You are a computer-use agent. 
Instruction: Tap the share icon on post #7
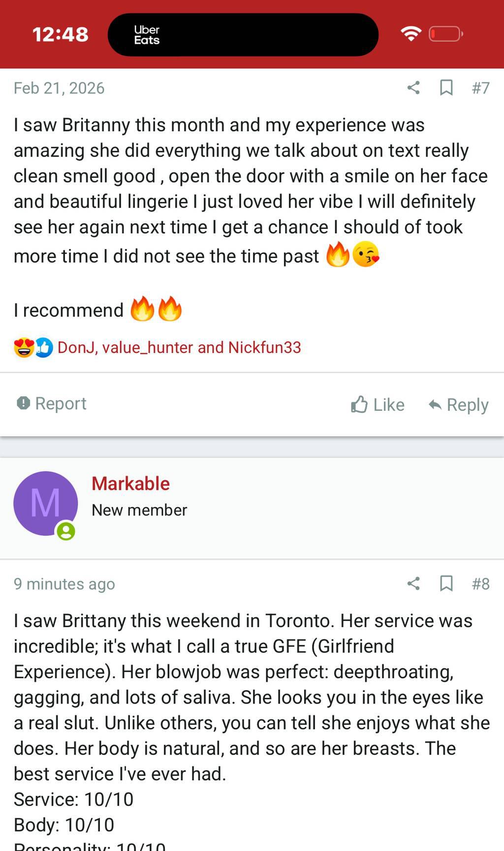pos(413,88)
